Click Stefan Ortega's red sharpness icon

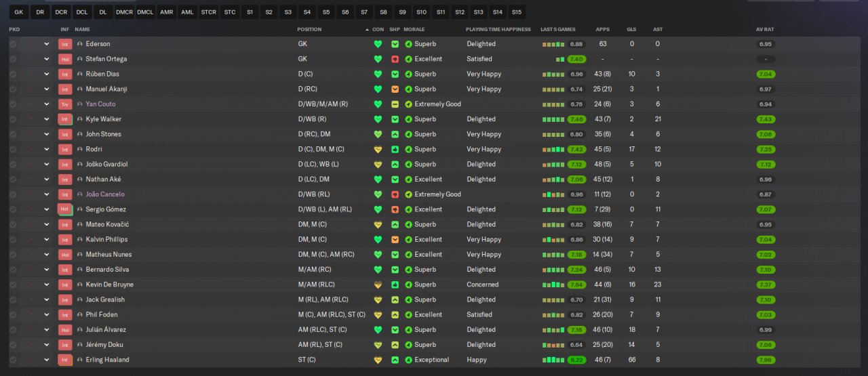coord(395,59)
